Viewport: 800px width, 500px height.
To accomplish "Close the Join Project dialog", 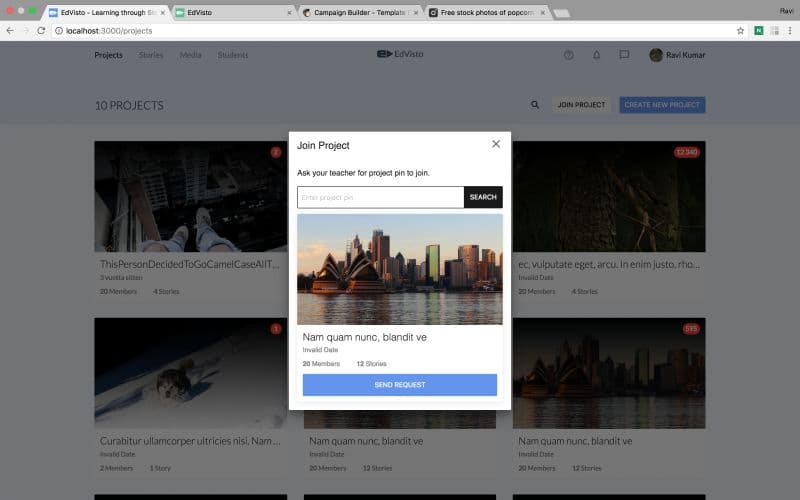I will coord(496,144).
